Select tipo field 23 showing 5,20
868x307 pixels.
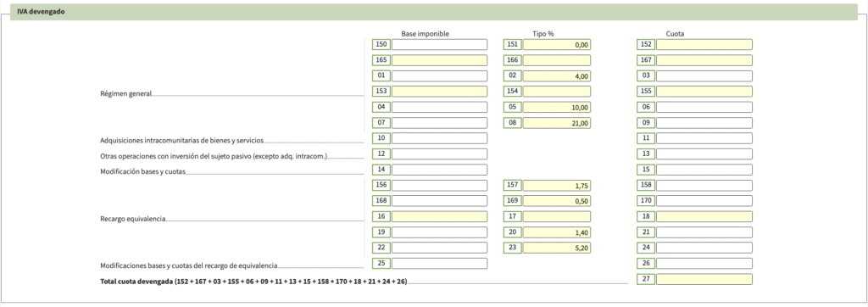point(556,248)
